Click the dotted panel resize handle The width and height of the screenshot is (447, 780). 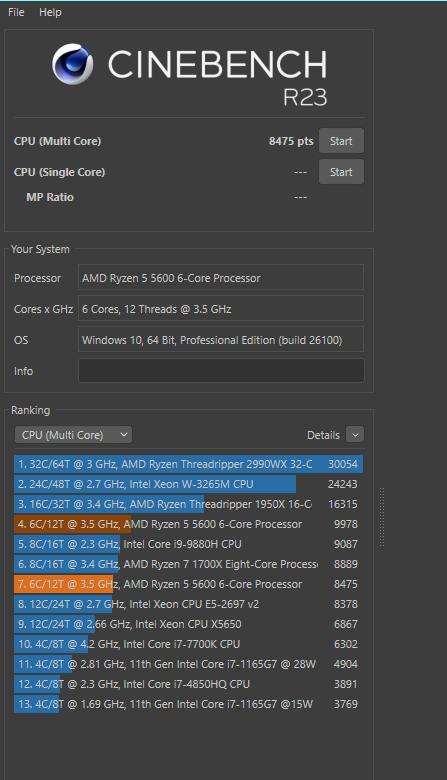pos(382,517)
